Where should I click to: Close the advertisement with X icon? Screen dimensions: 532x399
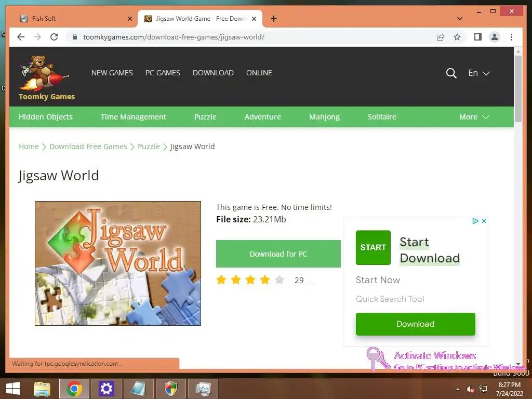click(484, 221)
